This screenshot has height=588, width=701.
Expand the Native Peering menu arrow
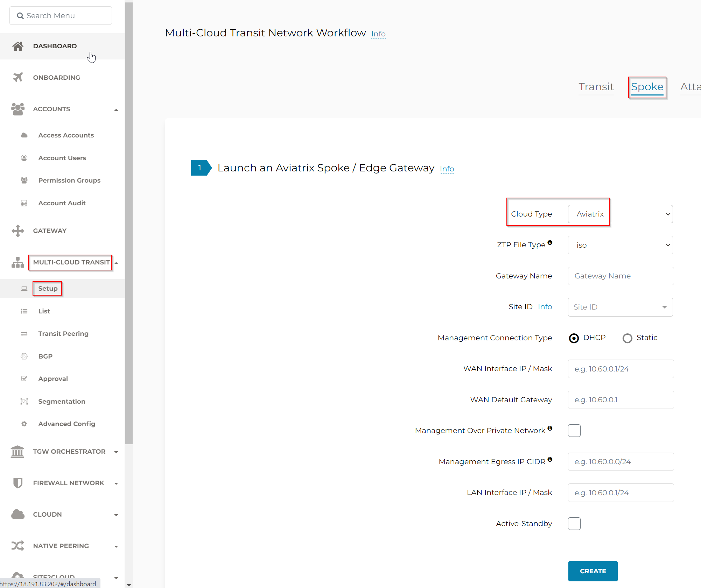point(116,547)
